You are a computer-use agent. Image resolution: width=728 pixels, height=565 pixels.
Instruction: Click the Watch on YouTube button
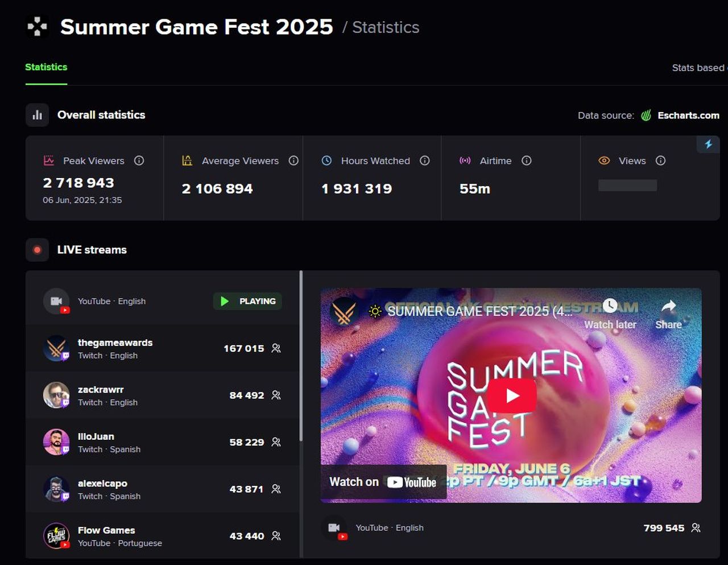tap(383, 481)
